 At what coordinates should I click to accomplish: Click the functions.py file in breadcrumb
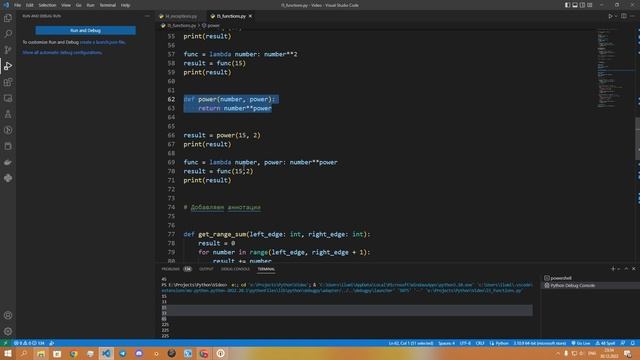(178, 25)
